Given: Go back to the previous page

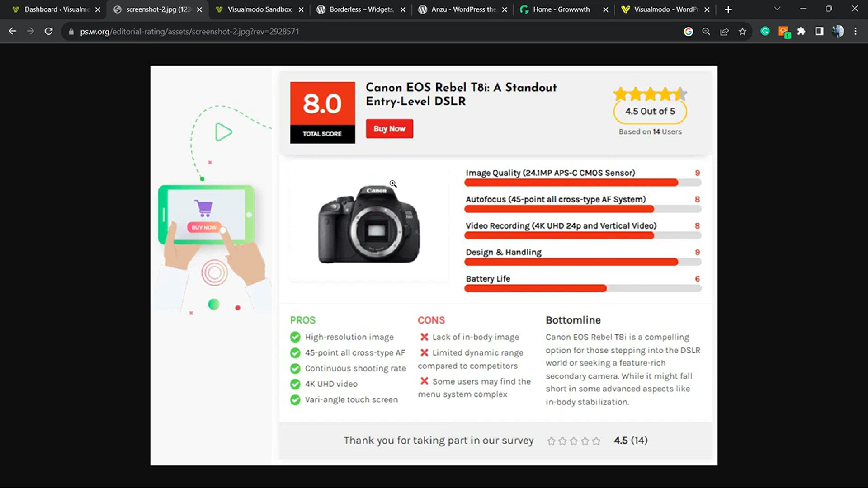Looking at the screenshot, I should point(12,31).
